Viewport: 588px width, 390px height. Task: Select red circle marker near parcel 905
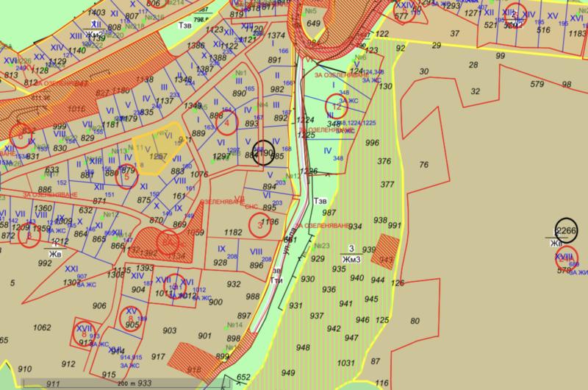(x=130, y=317)
